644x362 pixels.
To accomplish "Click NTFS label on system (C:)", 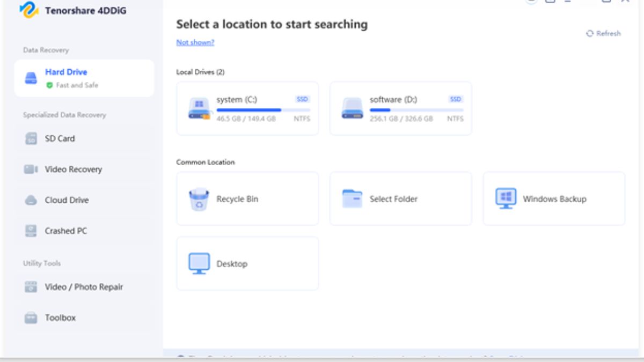I will click(x=302, y=119).
